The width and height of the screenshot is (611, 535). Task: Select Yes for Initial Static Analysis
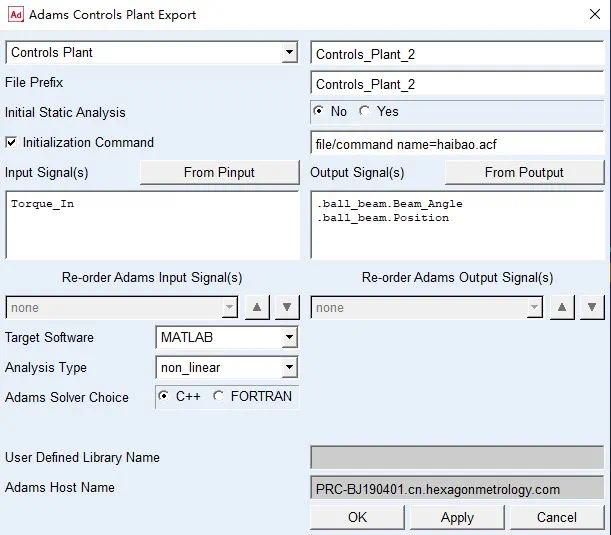point(364,112)
